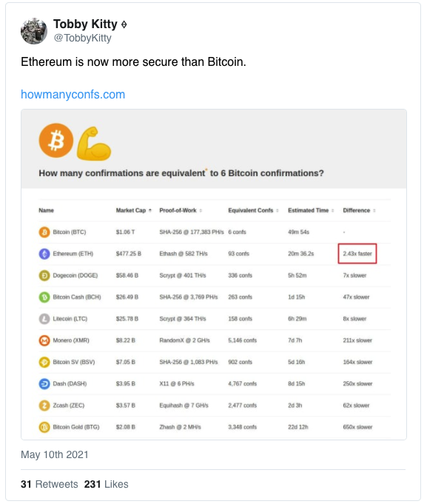This screenshot has width=427, height=504.
Task: Click the Bitcoin Cash green icon
Action: click(x=44, y=297)
